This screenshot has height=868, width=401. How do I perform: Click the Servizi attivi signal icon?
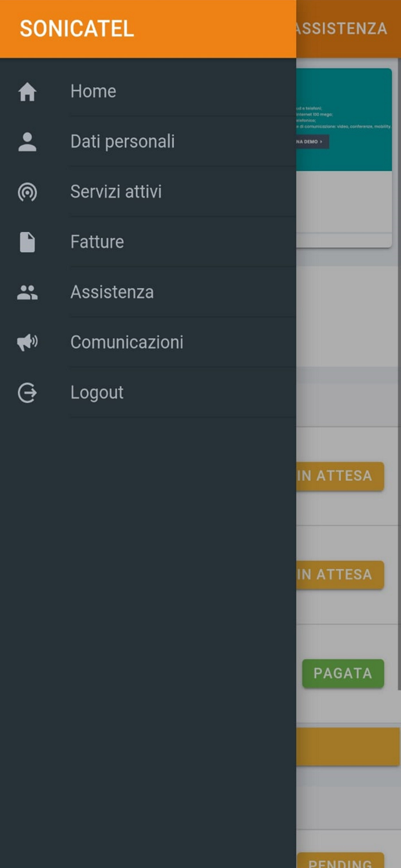(x=27, y=192)
